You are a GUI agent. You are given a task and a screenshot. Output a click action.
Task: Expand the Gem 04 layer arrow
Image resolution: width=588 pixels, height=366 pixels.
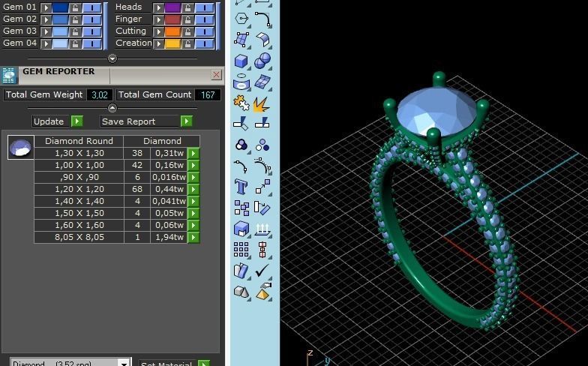pos(46,43)
